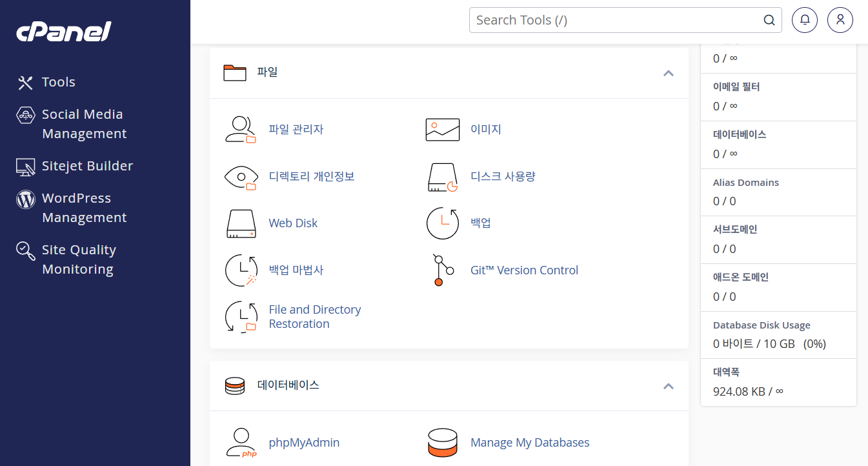868x466 pixels.
Task: Open the 백업 마법사 link
Action: click(296, 270)
